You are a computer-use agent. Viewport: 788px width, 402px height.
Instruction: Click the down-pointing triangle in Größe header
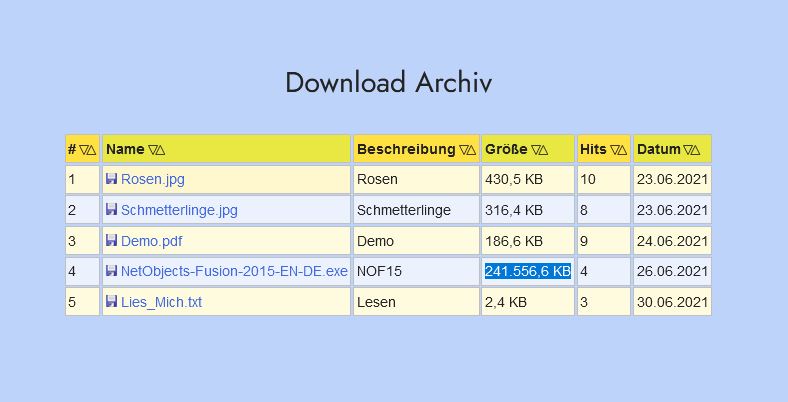point(536,150)
